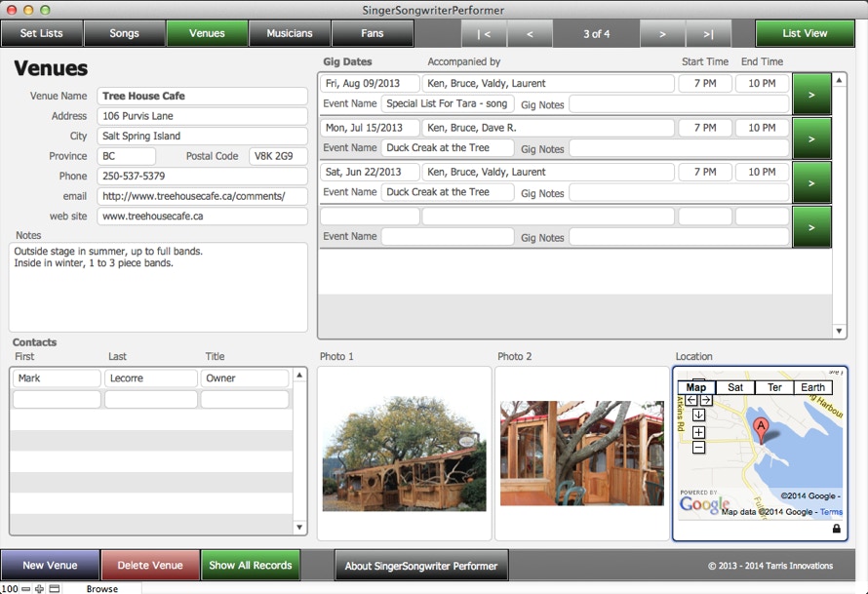Click the red location marker A
Image resolution: width=868 pixels, height=594 pixels.
point(761,427)
